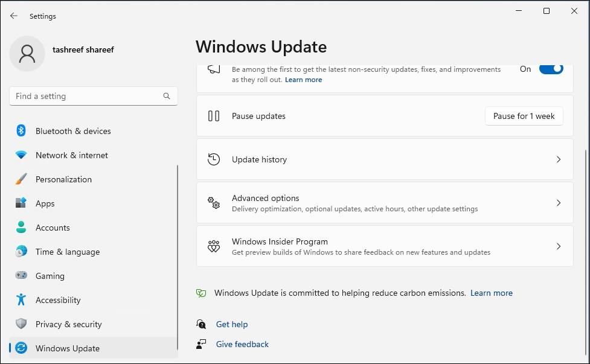Open the carbon emissions Learn more link
590x364 pixels.
(491, 293)
